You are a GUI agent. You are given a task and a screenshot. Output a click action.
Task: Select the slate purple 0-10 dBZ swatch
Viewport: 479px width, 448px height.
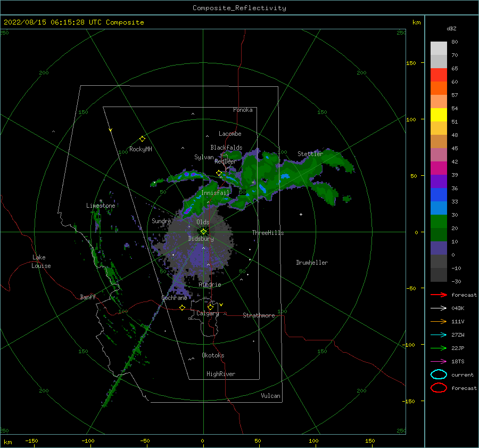click(439, 248)
